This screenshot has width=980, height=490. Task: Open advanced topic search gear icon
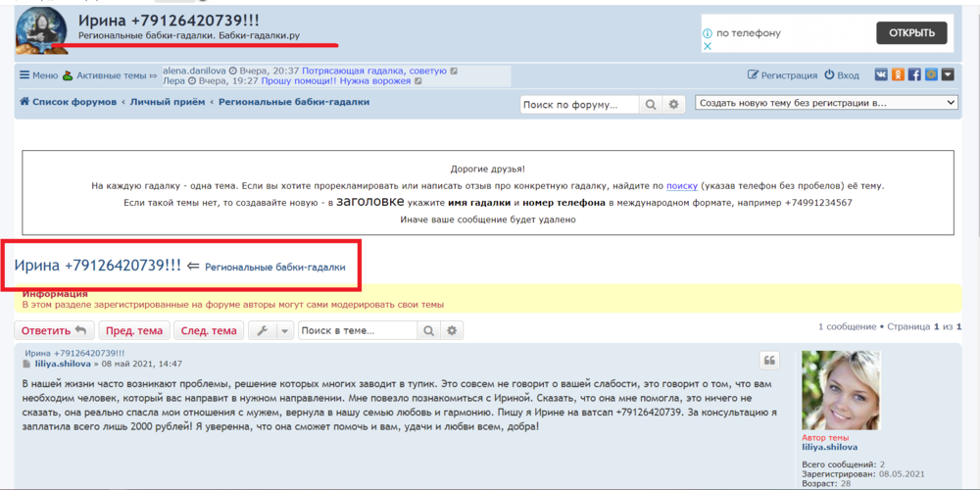point(452,331)
